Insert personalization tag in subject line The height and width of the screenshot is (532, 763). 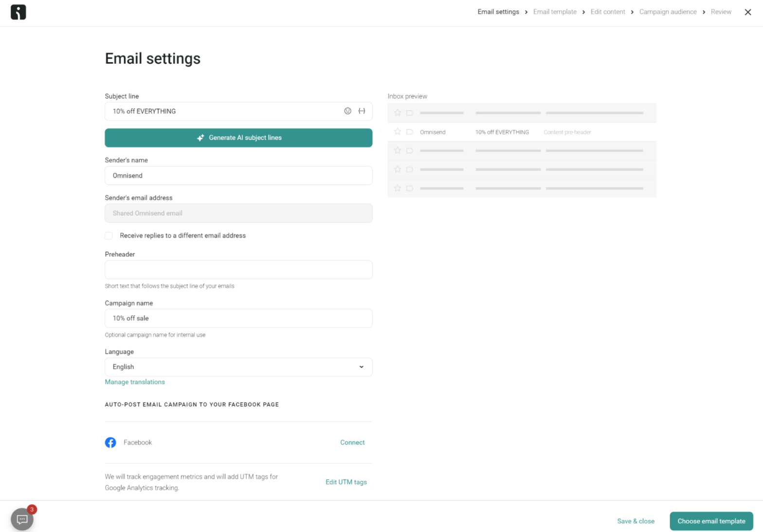click(362, 111)
